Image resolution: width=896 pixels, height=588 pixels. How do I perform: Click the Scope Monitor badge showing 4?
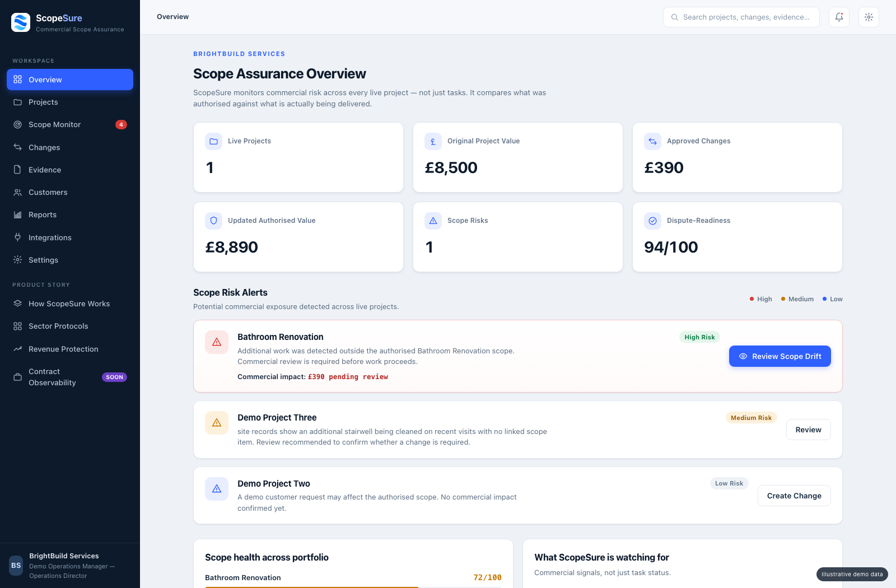point(121,125)
